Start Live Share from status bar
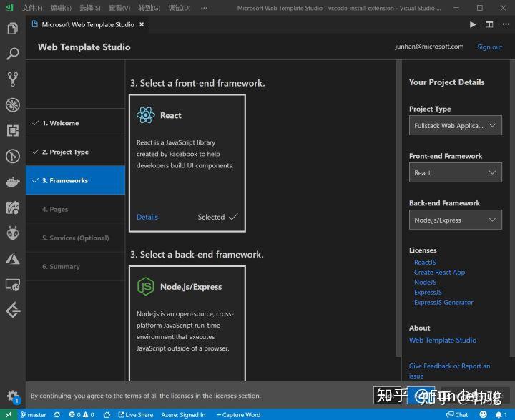The image size is (515, 420). (136, 415)
